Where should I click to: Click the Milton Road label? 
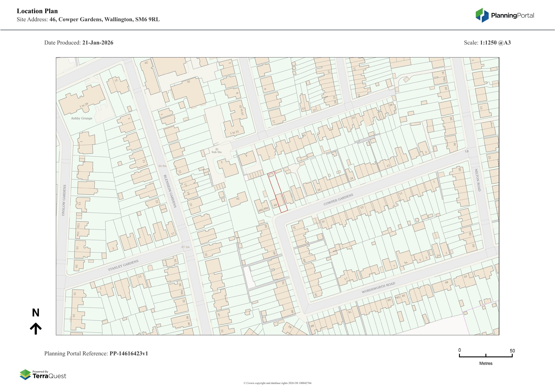pos(477,180)
